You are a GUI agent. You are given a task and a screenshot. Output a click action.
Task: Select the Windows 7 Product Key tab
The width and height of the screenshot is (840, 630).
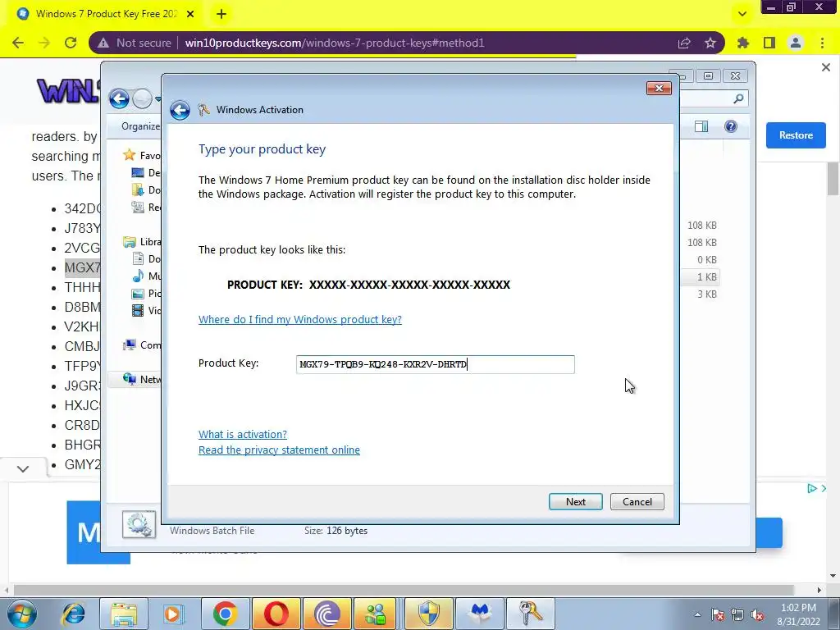(106, 14)
